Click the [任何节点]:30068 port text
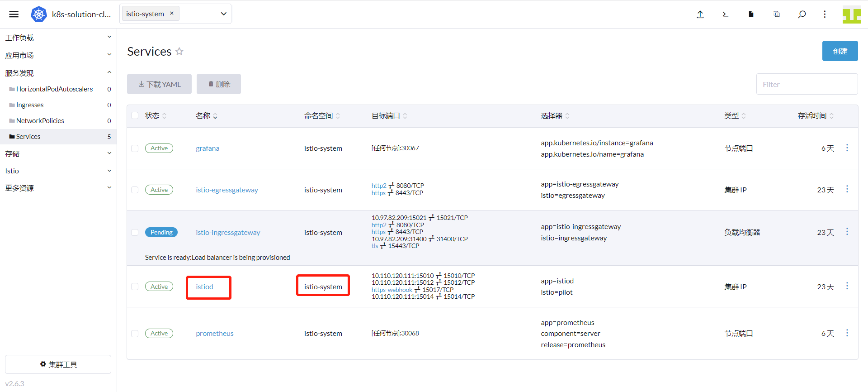This screenshot has width=868, height=392. 395,334
